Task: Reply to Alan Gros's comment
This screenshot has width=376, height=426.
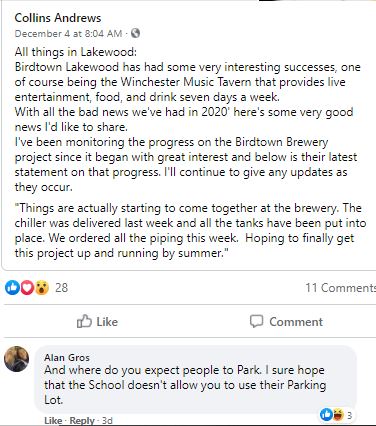Action: tap(82, 421)
